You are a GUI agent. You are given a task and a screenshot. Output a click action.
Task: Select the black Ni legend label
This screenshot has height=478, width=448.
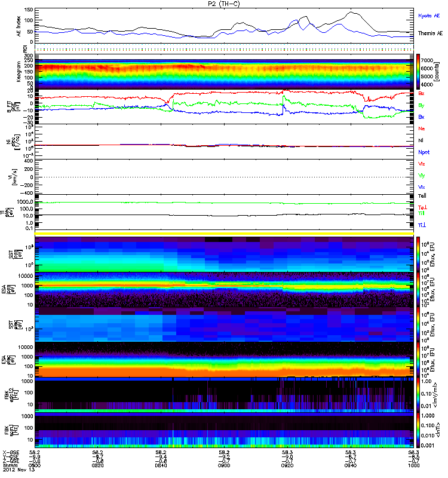pyautogui.click(x=421, y=140)
